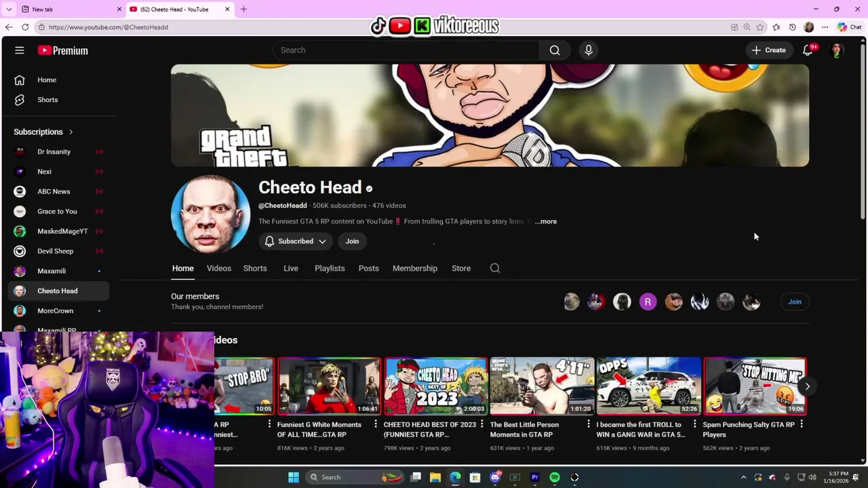
Task: Go to the YouTube Premium logo home
Action: (62, 50)
